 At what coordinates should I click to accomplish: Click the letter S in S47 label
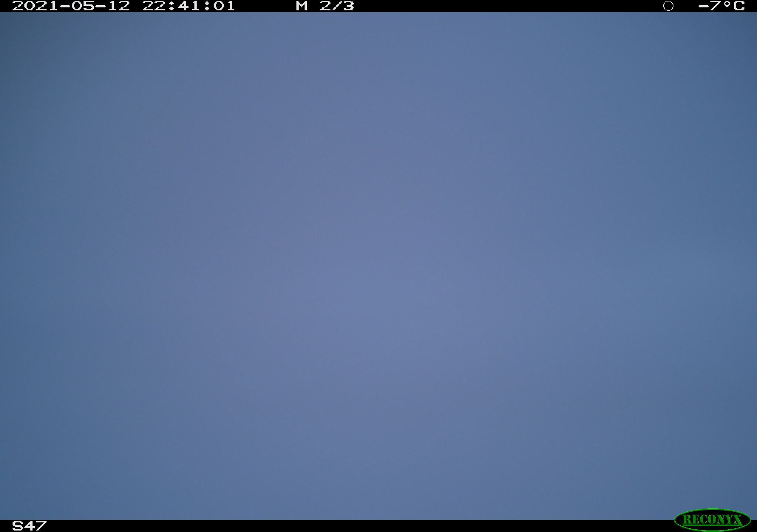pyautogui.click(x=18, y=526)
